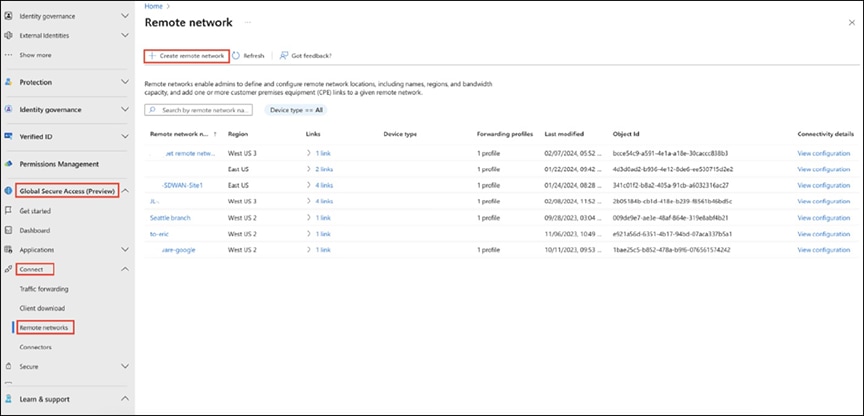Close the Remote network pane
Image resolution: width=864 pixels, height=416 pixels.
point(851,22)
